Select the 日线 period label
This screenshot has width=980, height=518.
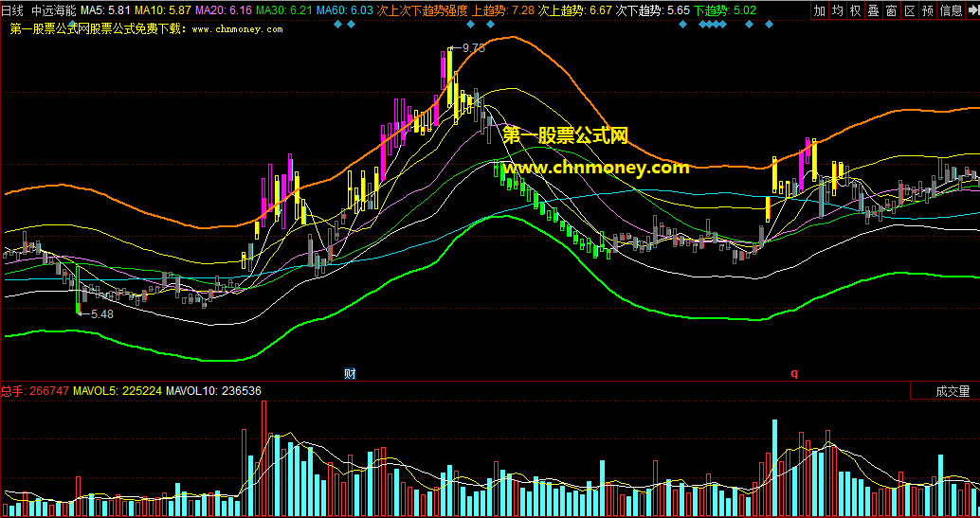(x=14, y=10)
